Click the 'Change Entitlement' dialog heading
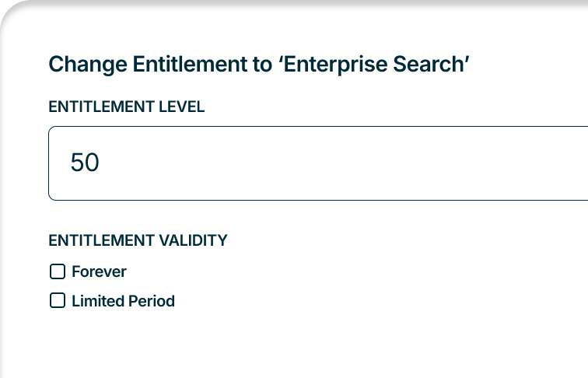This screenshot has width=588, height=378. tap(258, 65)
